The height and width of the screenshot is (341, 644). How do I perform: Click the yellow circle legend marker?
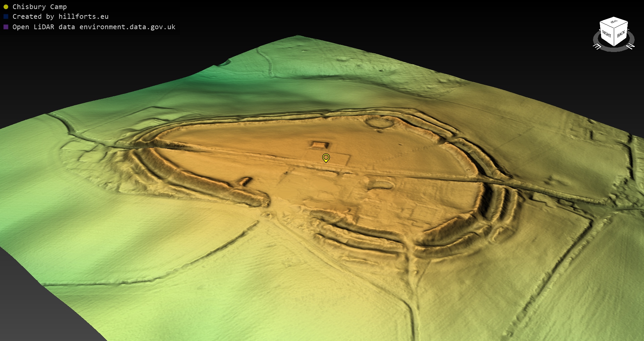click(6, 7)
